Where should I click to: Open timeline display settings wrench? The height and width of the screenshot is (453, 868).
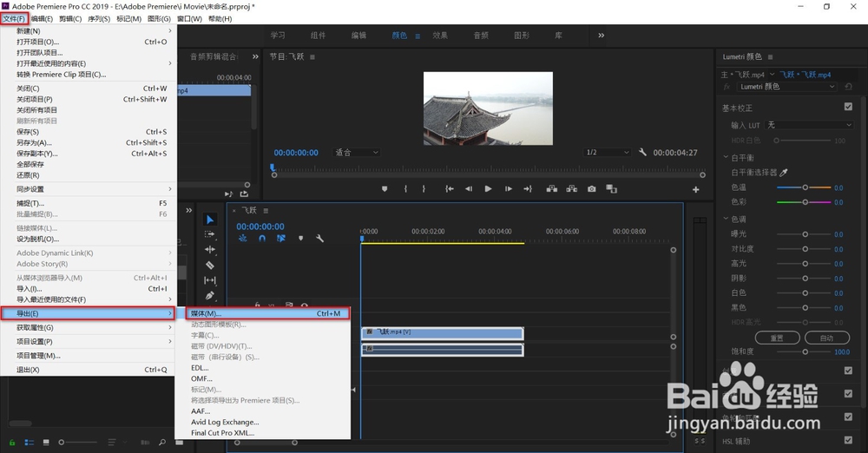(319, 238)
